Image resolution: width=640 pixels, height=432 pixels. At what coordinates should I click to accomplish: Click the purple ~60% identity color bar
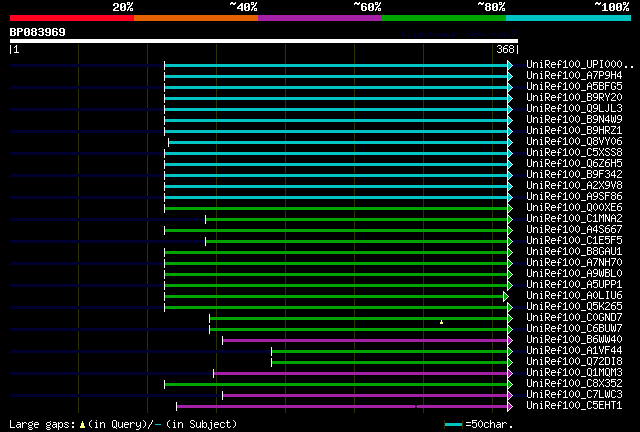point(320,18)
